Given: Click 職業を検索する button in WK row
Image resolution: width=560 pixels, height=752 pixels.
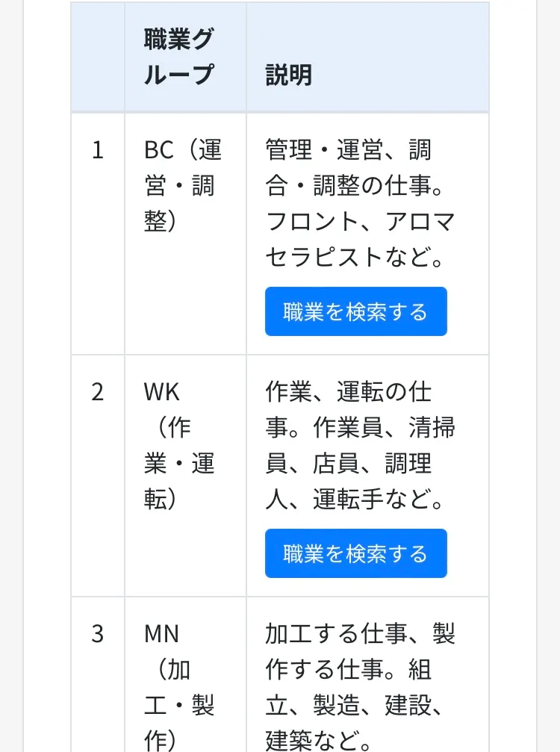Looking at the screenshot, I should pyautogui.click(x=355, y=553).
